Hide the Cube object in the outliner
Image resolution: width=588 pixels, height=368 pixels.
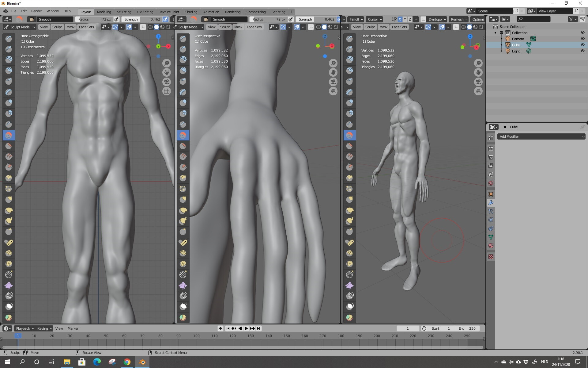pos(582,45)
